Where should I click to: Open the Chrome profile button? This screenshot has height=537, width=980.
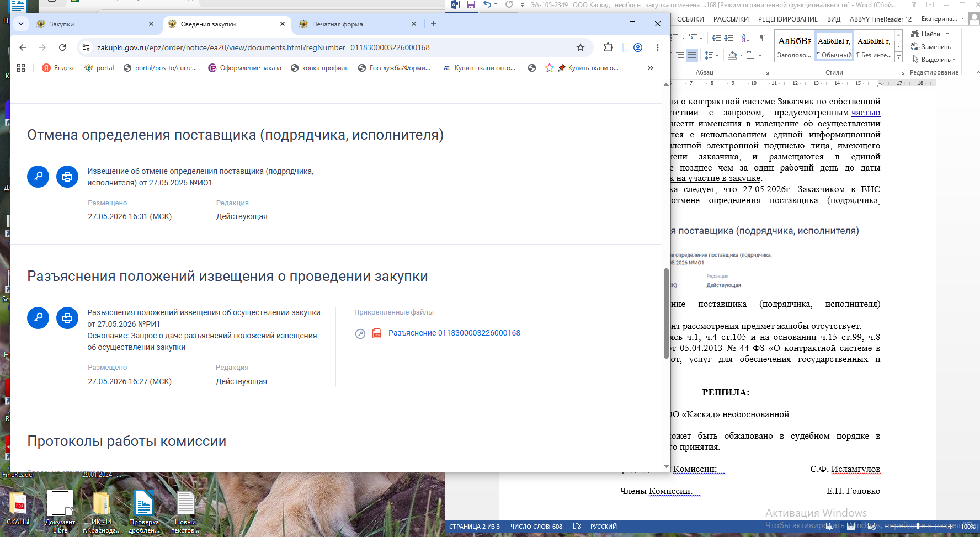point(638,47)
